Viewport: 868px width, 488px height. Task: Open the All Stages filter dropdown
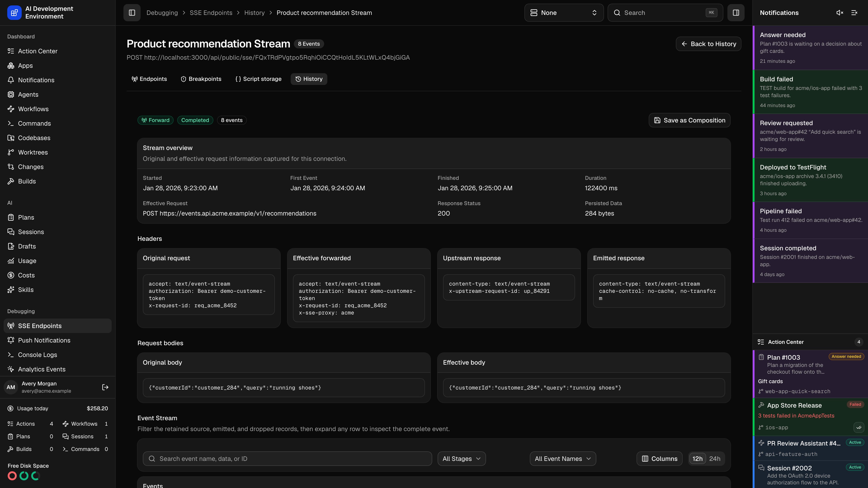(x=462, y=459)
